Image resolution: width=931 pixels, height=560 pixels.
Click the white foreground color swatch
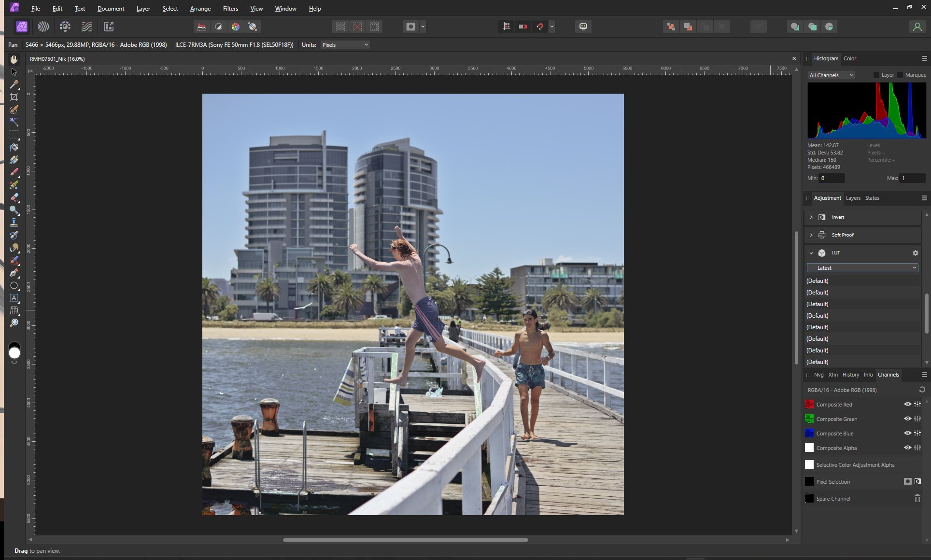pos(14,353)
